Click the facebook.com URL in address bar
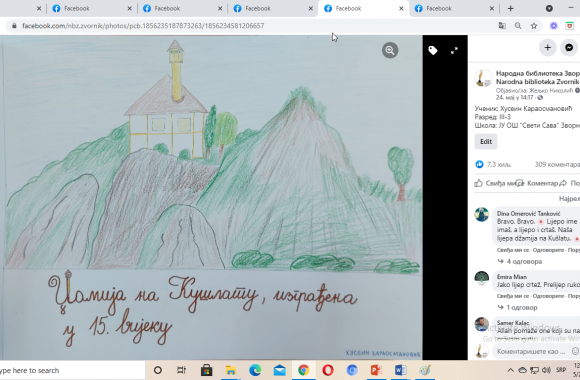 click(143, 26)
